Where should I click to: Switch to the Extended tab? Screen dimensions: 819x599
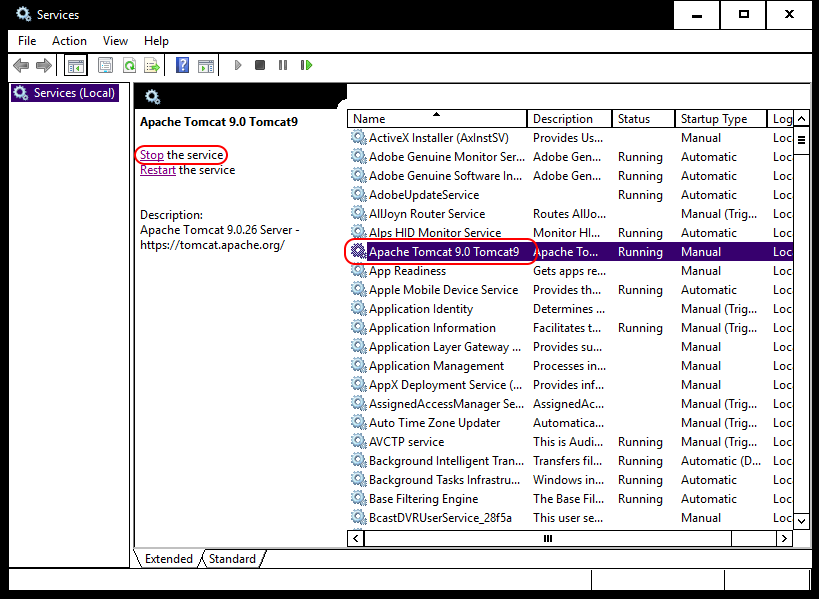tap(168, 559)
